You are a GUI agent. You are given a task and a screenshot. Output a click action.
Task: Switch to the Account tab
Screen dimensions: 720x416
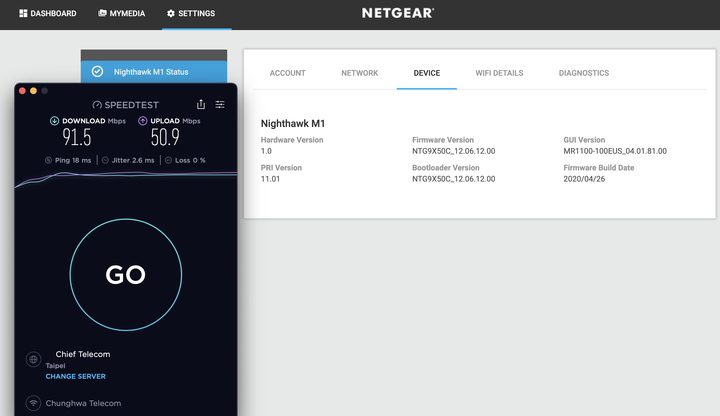click(287, 73)
